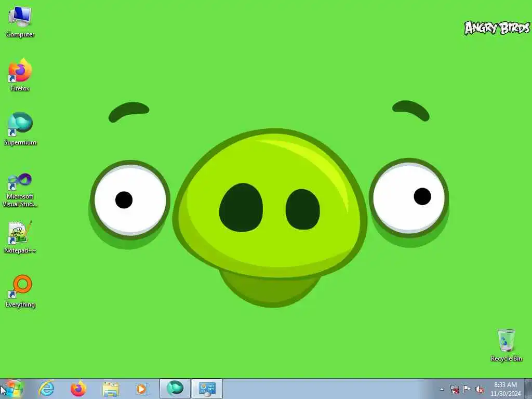Select the Supermium desktop shortcut
This screenshot has height=399, width=532.
(20, 129)
